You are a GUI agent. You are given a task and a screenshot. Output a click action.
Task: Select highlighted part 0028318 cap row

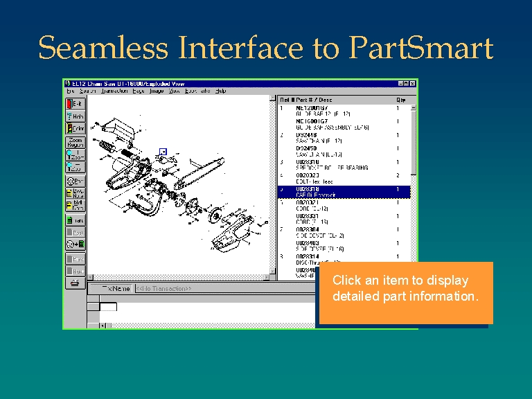(344, 192)
